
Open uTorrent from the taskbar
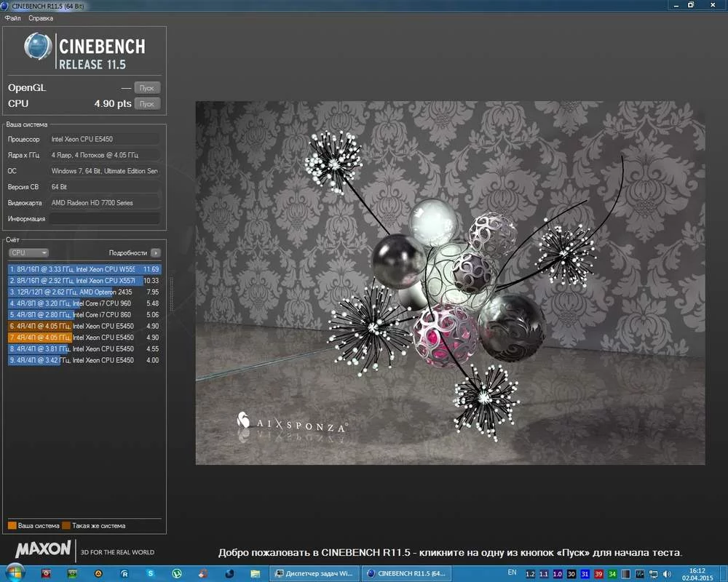click(x=176, y=574)
